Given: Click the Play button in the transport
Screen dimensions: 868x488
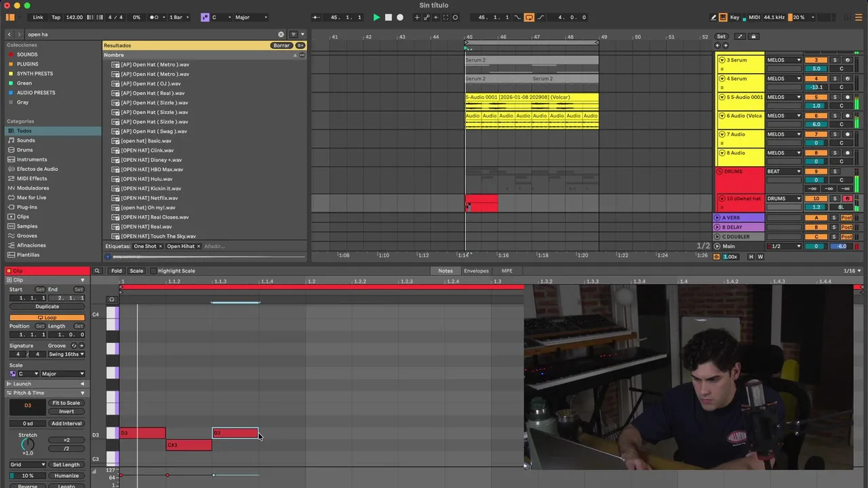Looking at the screenshot, I should click(376, 17).
